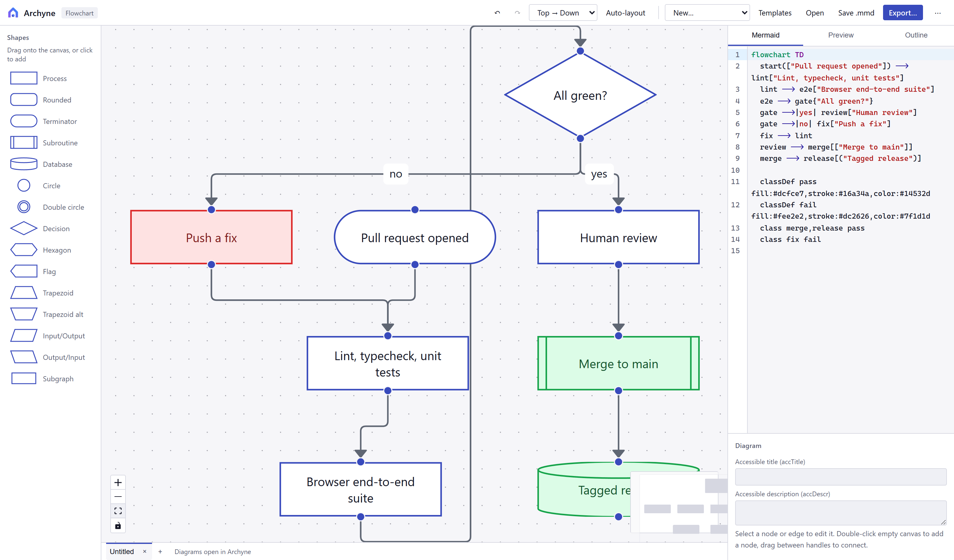Add an Input/Output shape

coord(50,336)
